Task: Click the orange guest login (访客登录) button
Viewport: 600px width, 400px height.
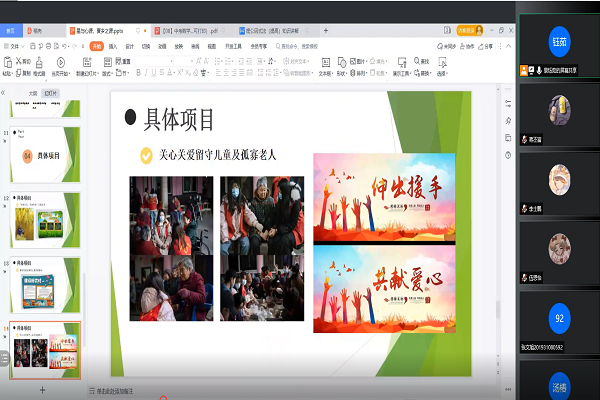Action: (x=470, y=30)
